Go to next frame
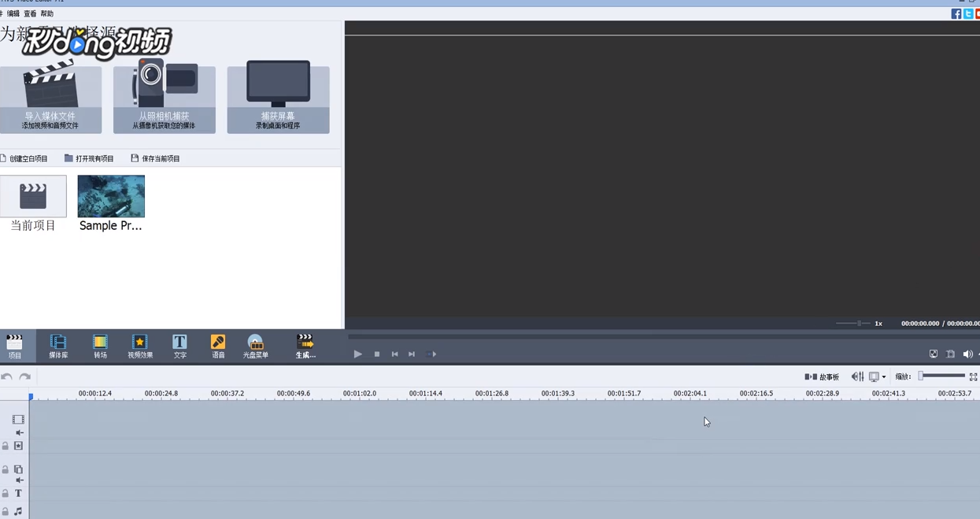The image size is (980, 519). [412, 354]
